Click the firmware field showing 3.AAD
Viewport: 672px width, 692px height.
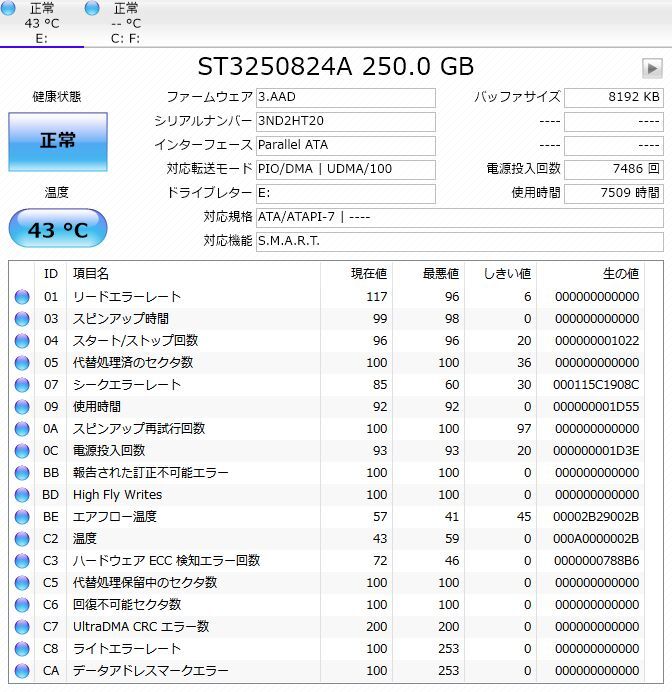345,98
